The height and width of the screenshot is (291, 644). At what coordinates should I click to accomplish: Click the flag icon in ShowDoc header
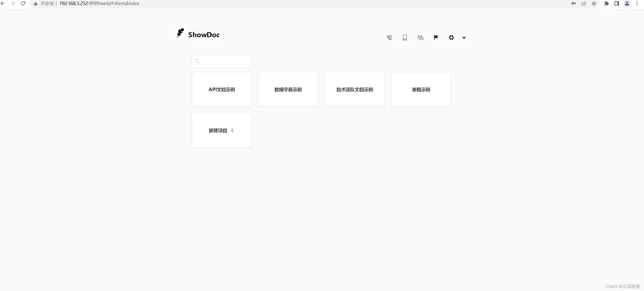(x=436, y=38)
